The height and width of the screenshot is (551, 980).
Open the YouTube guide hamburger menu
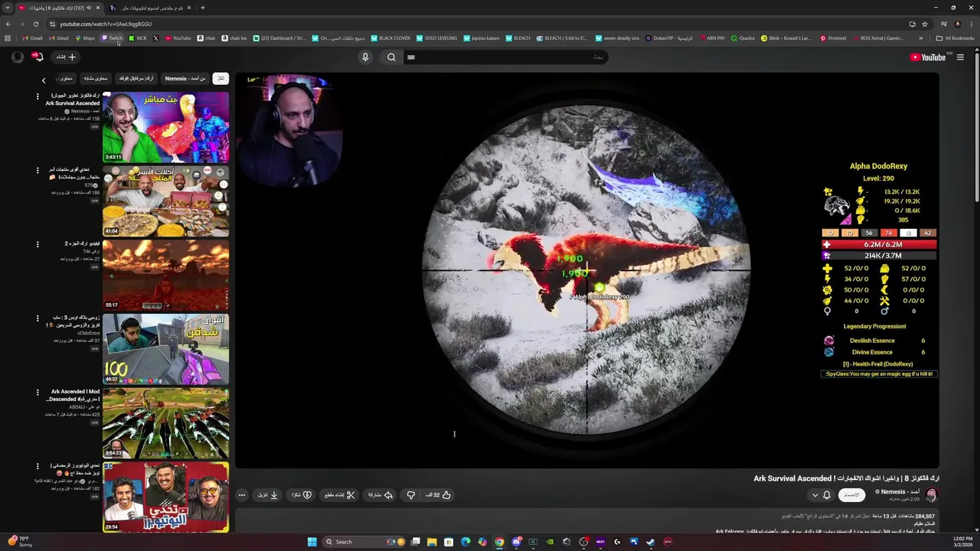[x=960, y=57]
